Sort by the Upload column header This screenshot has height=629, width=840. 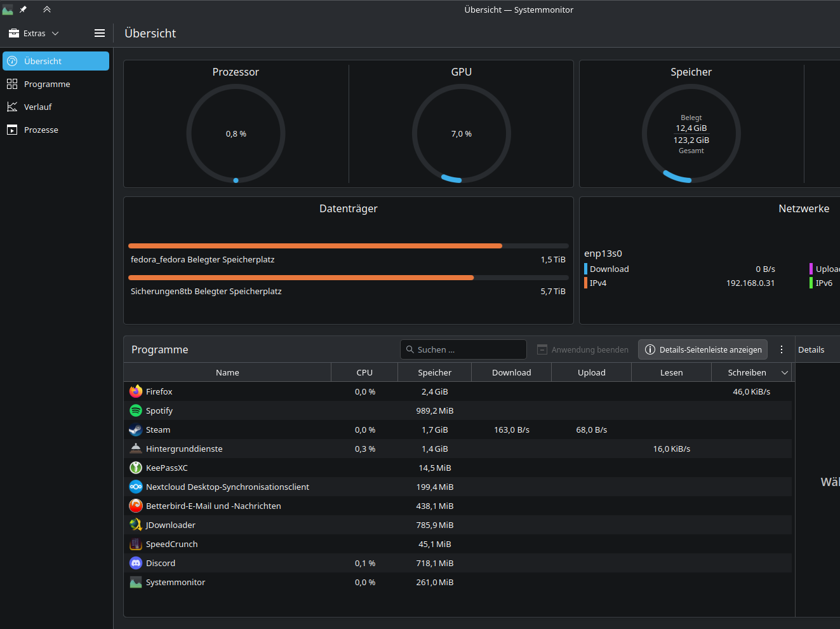click(x=591, y=372)
